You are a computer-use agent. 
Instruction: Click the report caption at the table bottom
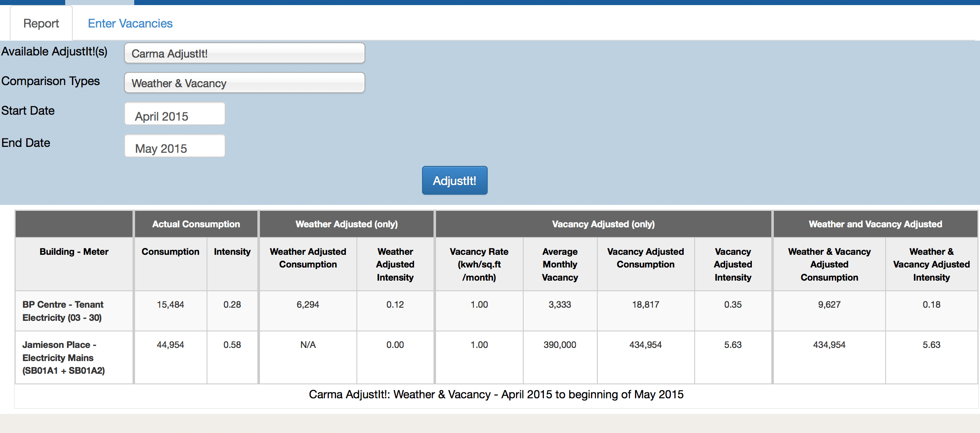pos(496,394)
